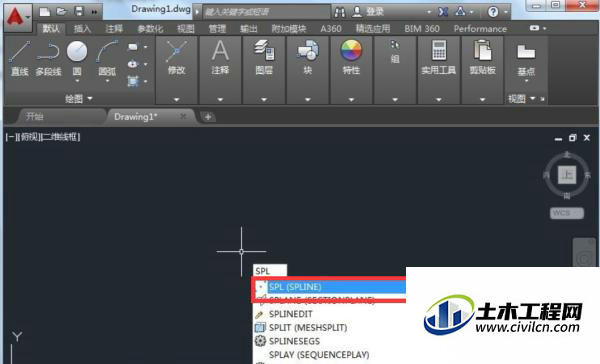Open the Help dropdown arrow
This screenshot has height=364, width=600.
(506, 12)
